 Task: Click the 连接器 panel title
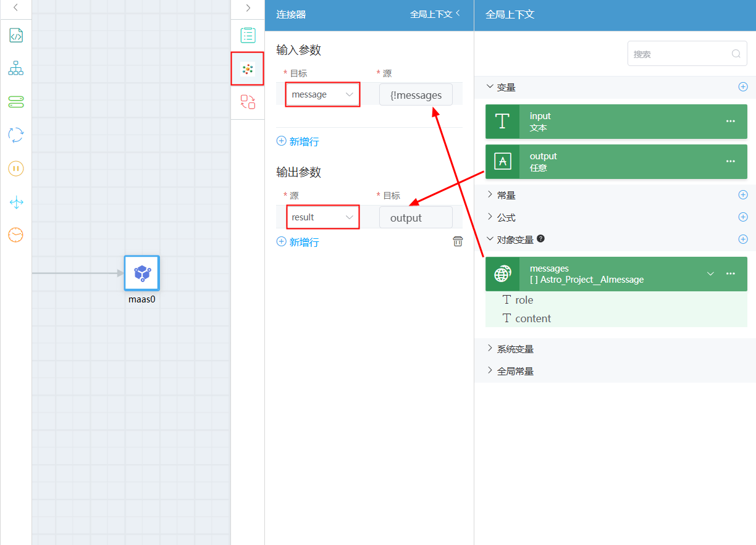291,14
